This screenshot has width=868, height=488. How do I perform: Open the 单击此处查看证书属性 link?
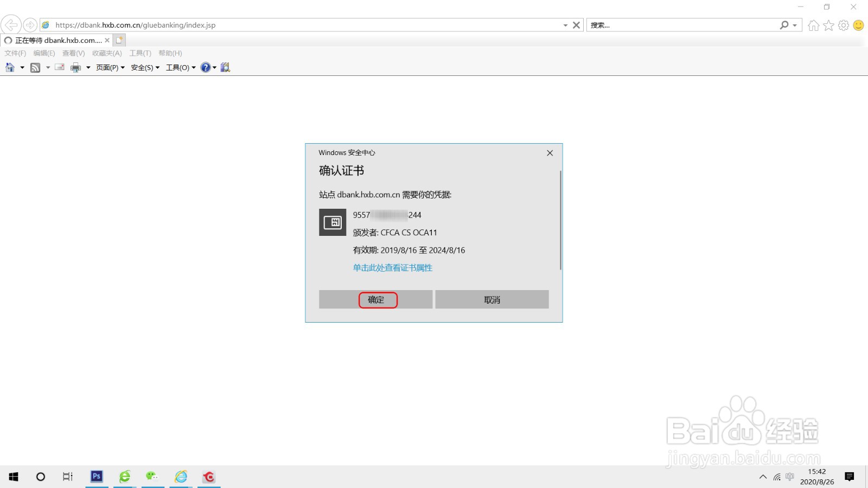(393, 268)
